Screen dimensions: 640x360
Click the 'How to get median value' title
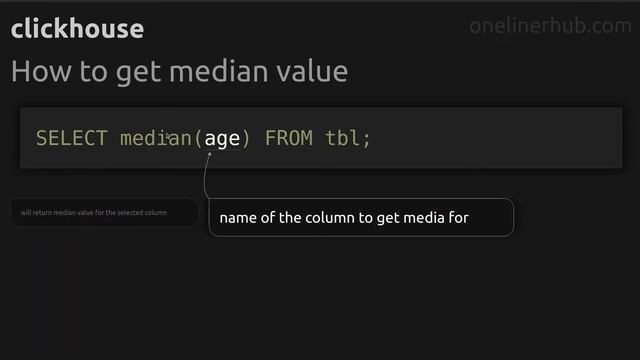coord(180,72)
